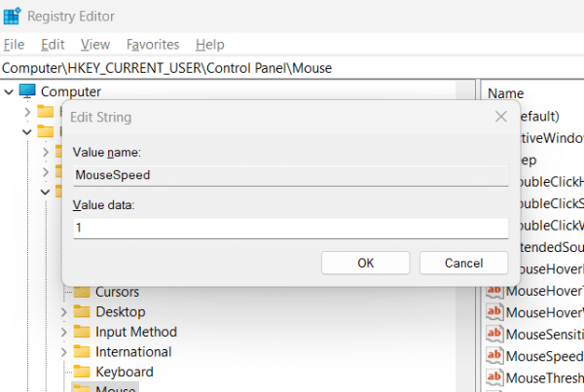Open the Help menu
The width and height of the screenshot is (584, 392).
tap(210, 45)
